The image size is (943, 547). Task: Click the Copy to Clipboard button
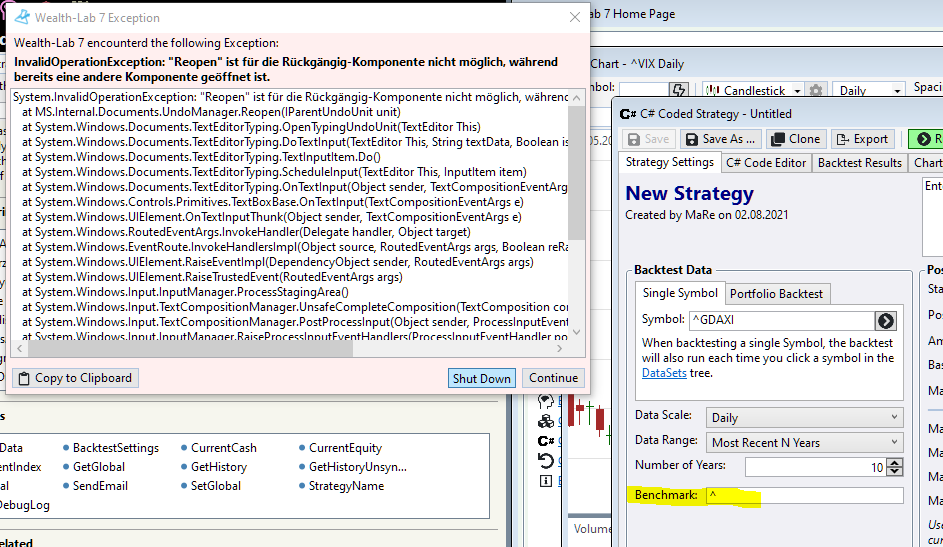click(x=75, y=378)
